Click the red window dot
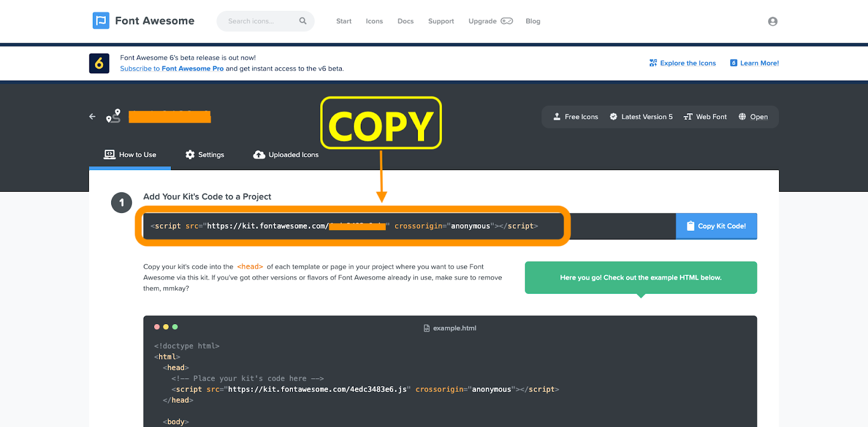Viewport: 868px width, 427px height. (157, 327)
